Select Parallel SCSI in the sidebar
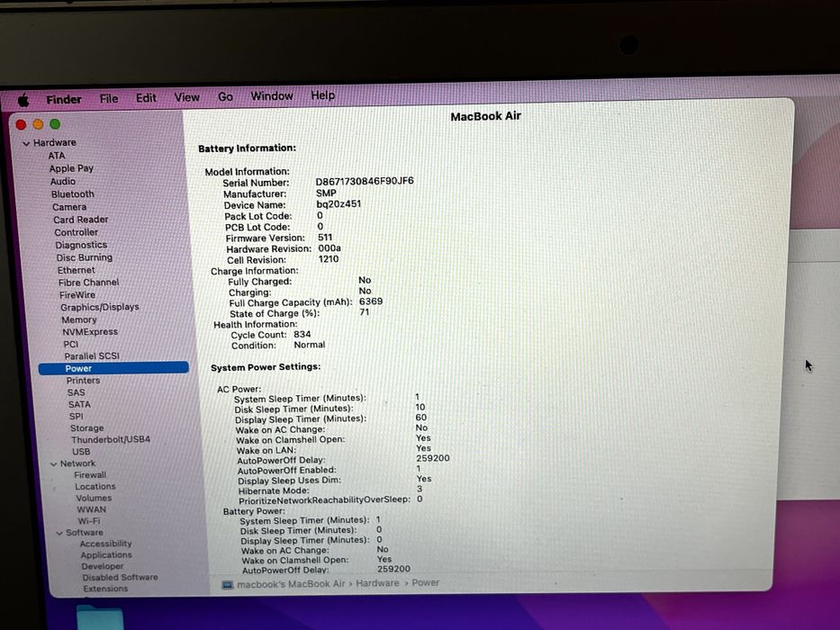The image size is (840, 630). 92,356
